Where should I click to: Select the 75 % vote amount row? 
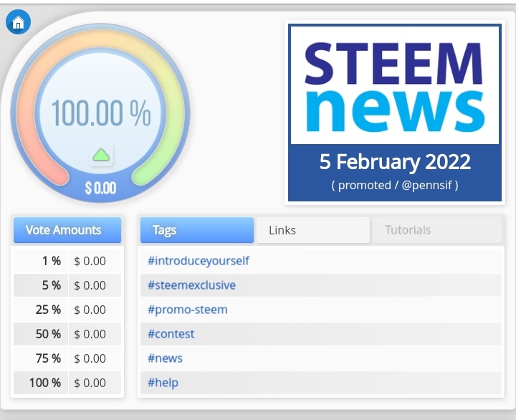click(x=67, y=358)
